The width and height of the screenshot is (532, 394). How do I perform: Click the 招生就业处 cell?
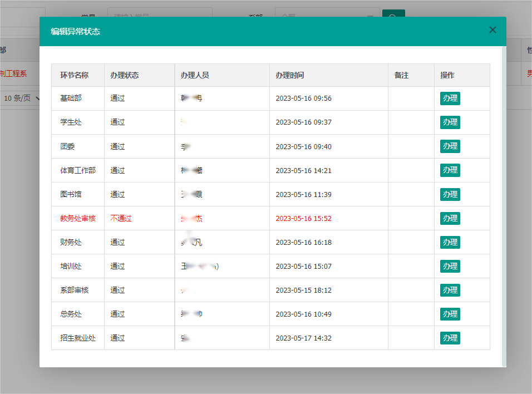[x=78, y=338]
